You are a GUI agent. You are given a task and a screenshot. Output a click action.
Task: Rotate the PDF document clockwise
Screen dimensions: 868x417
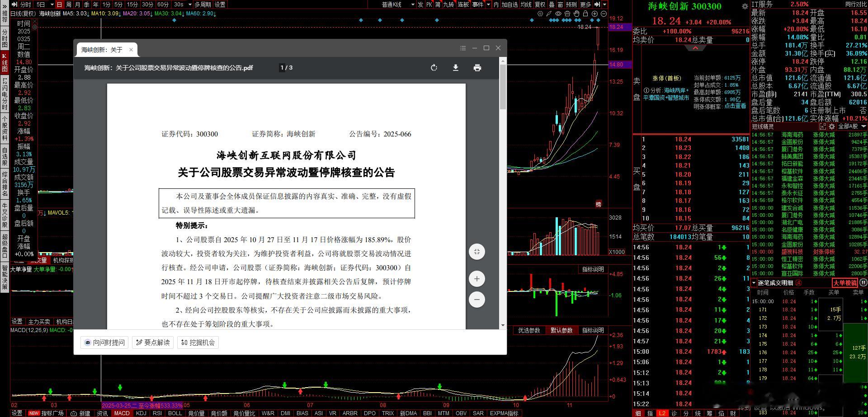434,68
